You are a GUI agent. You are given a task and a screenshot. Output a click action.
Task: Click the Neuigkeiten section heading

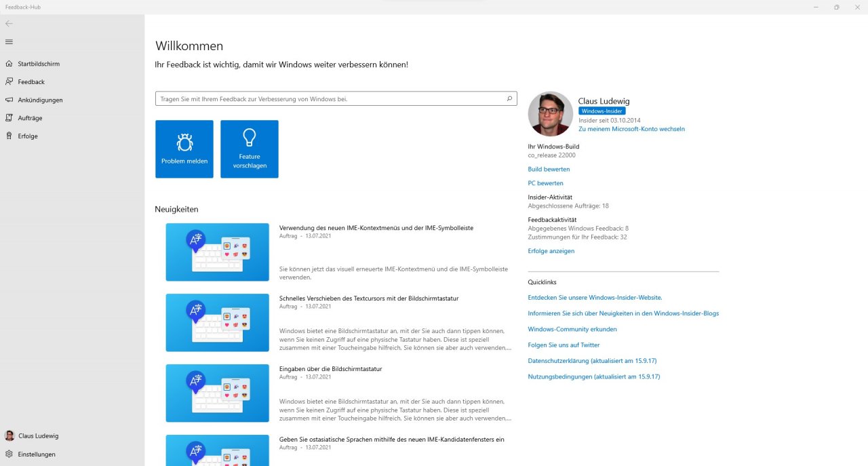tap(176, 209)
